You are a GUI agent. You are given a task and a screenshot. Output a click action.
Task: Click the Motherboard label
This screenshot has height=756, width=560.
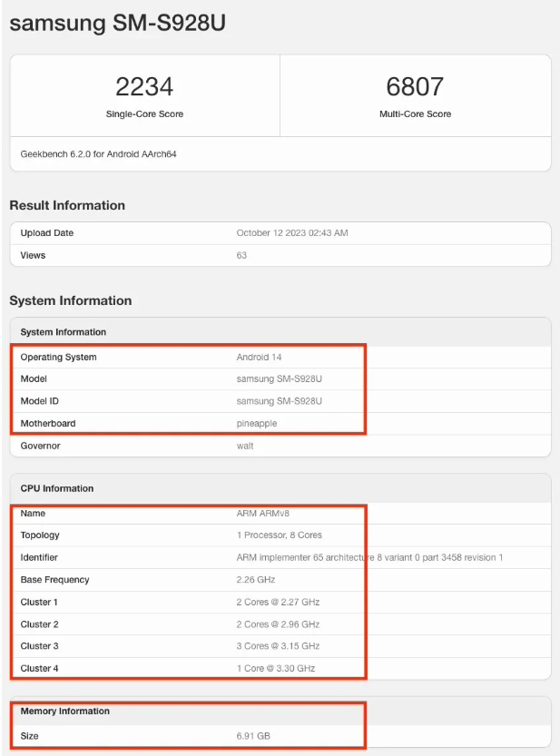point(48,423)
